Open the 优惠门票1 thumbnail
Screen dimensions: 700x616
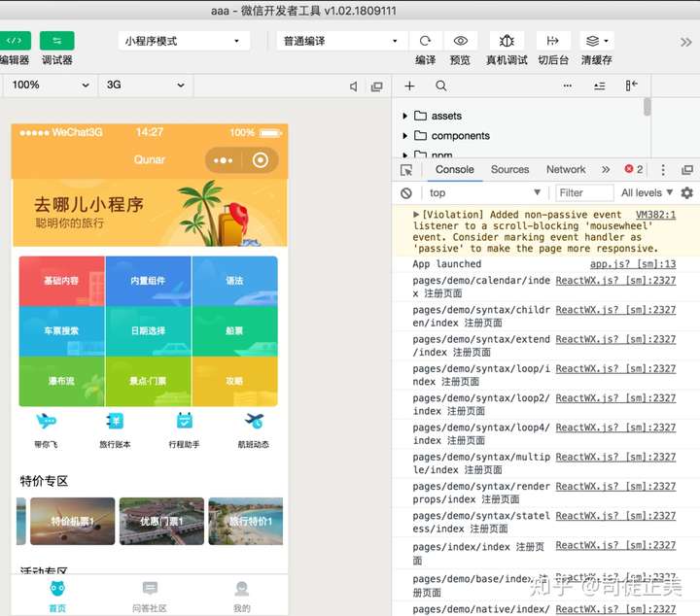tap(161, 521)
